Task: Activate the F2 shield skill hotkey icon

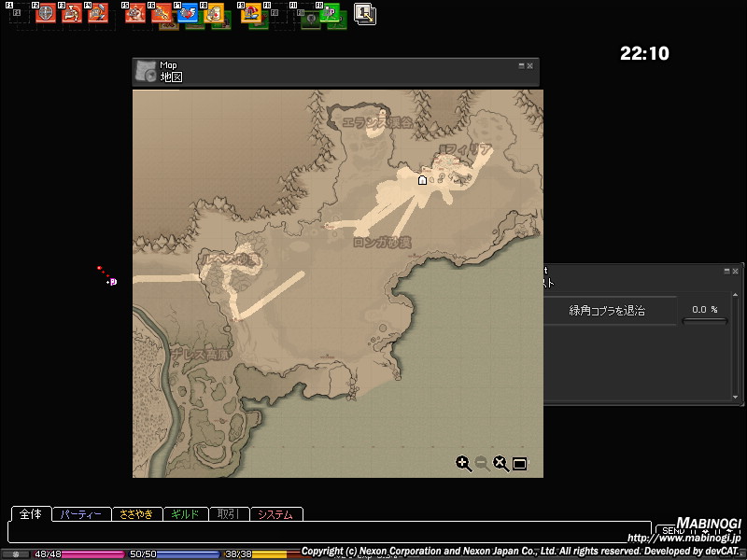Action: pos(45,13)
